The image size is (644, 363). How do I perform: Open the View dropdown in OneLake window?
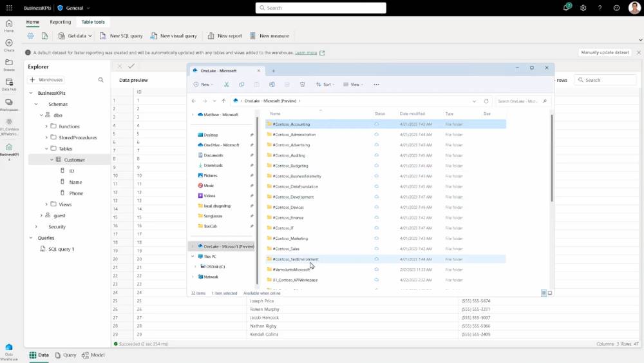click(353, 84)
